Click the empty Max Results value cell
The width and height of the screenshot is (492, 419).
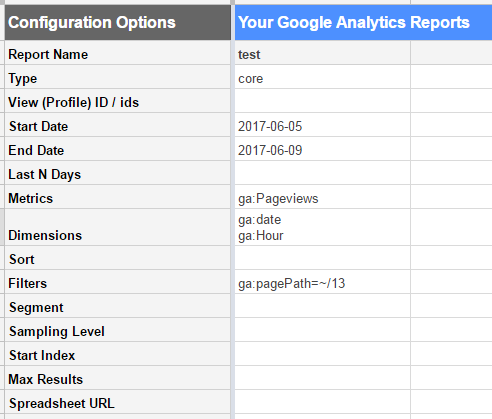(x=322, y=378)
